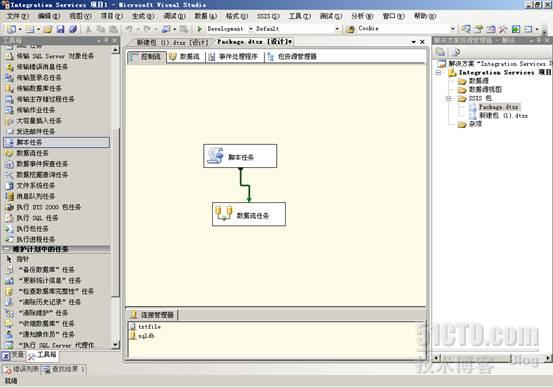
Task: Open the SSIS menu
Action: click(268, 16)
